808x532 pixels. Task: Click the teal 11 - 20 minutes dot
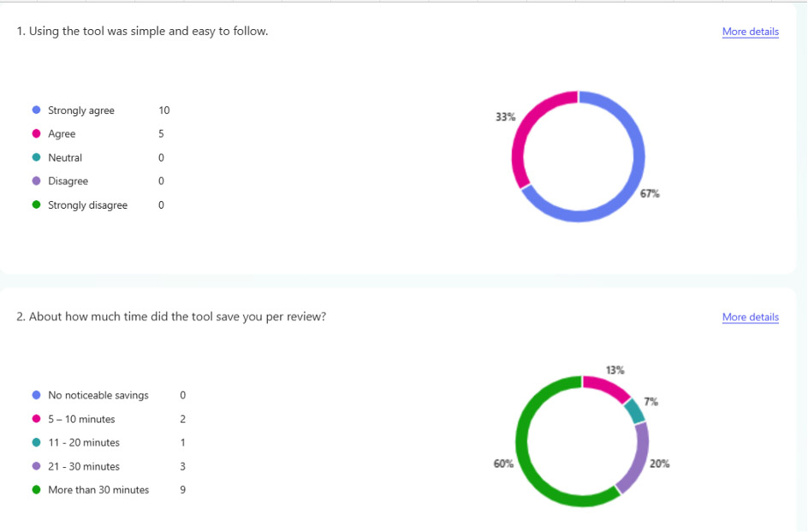[36, 443]
